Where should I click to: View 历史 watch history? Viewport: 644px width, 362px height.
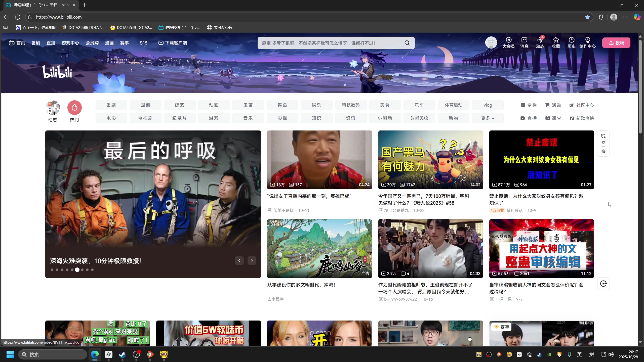click(571, 43)
